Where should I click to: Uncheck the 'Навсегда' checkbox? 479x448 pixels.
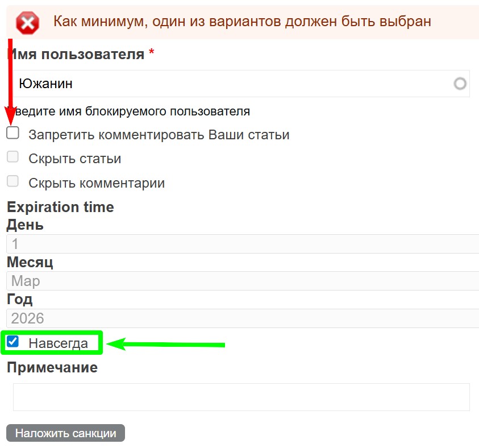[13, 342]
